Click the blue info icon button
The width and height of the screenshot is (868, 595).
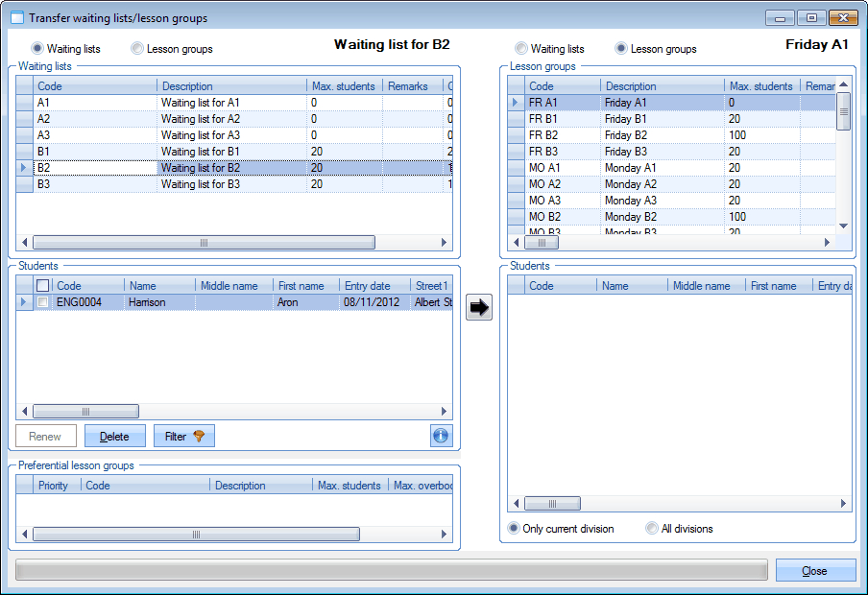point(441,436)
